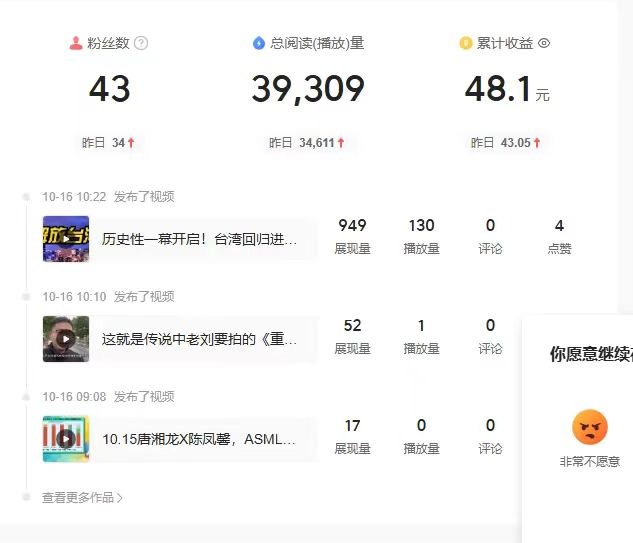Viewport: 633px width, 543px height.
Task: Click the help question mark beside 粉丝数
Action: [x=141, y=43]
